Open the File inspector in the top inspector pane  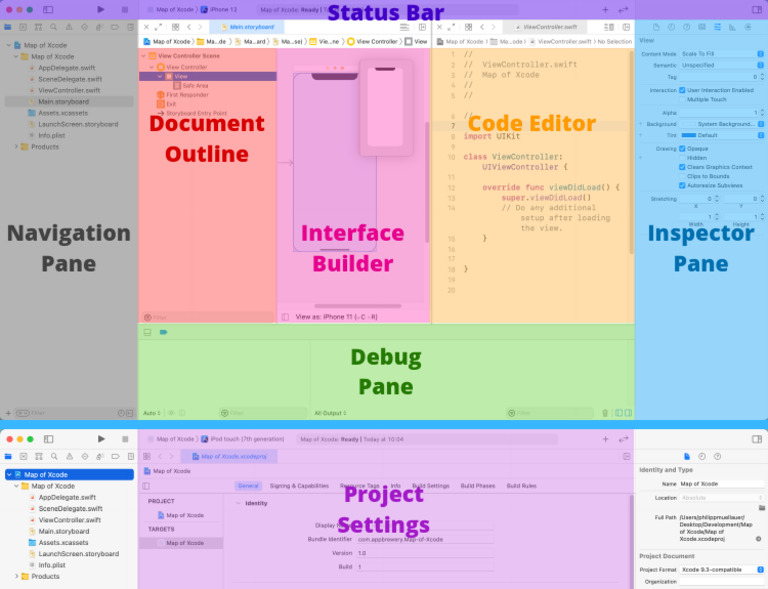coord(656,27)
